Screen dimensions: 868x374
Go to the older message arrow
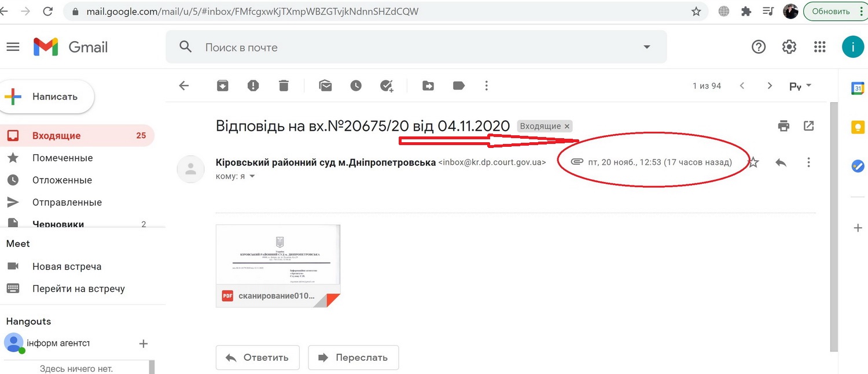coord(770,86)
